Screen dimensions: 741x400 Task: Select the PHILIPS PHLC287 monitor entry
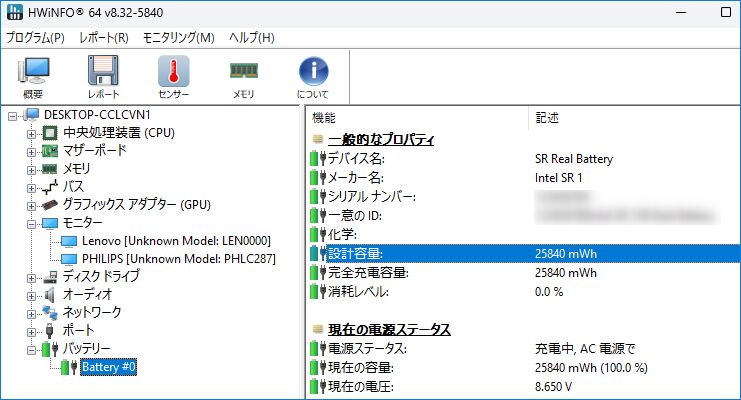177,259
